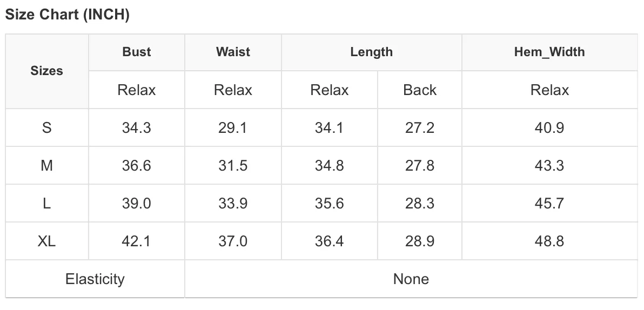Click the S size row label

coord(47,127)
